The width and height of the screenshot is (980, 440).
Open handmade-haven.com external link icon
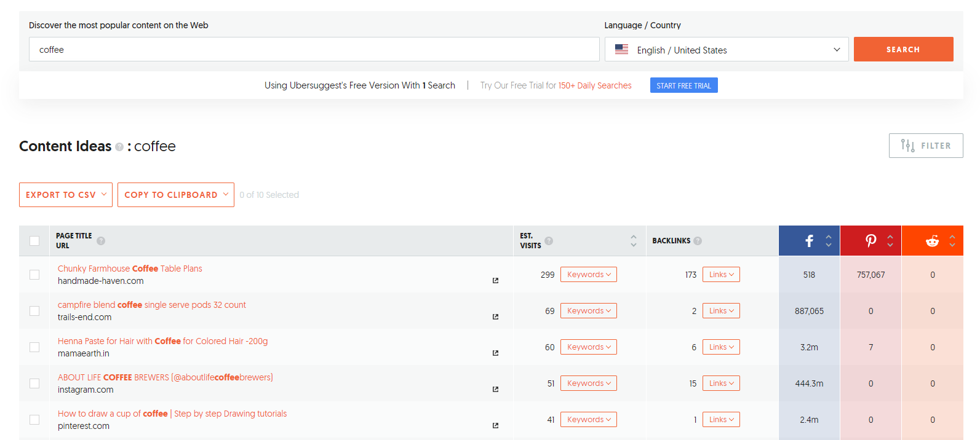point(495,281)
